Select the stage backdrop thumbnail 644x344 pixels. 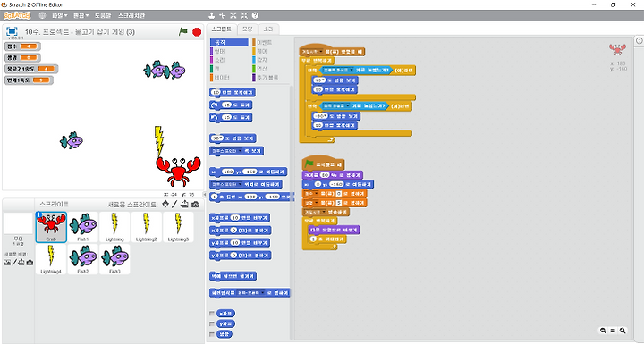pos(18,223)
